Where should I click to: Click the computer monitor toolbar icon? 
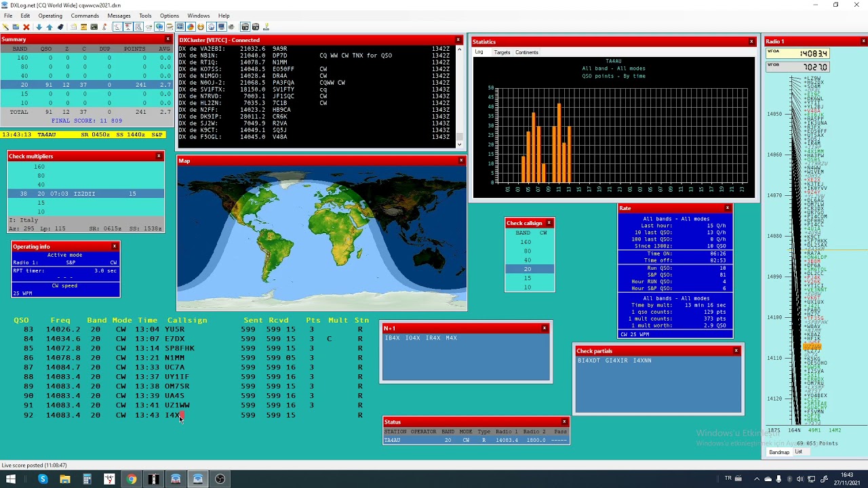(x=221, y=27)
